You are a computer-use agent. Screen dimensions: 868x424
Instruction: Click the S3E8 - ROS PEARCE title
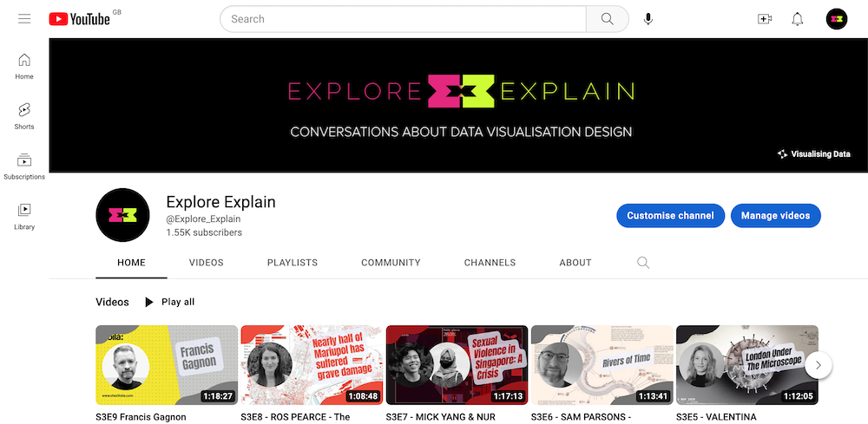click(296, 417)
